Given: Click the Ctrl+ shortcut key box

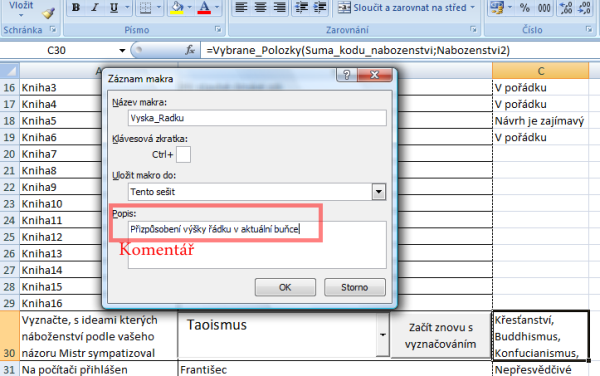Looking at the screenshot, I should point(183,155).
